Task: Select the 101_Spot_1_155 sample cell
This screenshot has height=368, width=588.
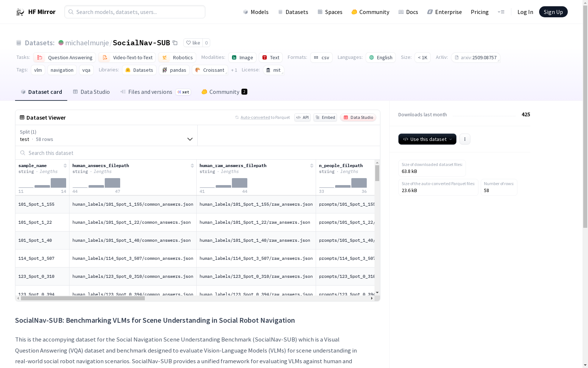Action: [x=42, y=204]
